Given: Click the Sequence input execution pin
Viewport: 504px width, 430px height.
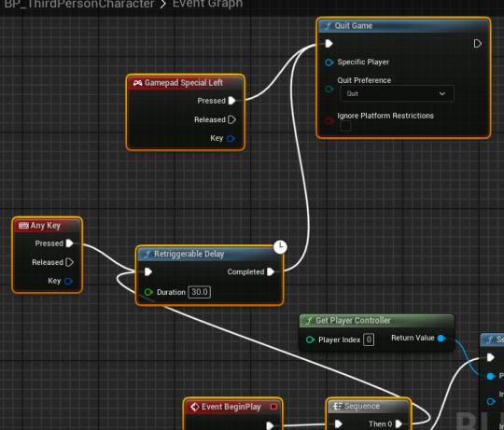Looking at the screenshot, I should click(338, 423).
